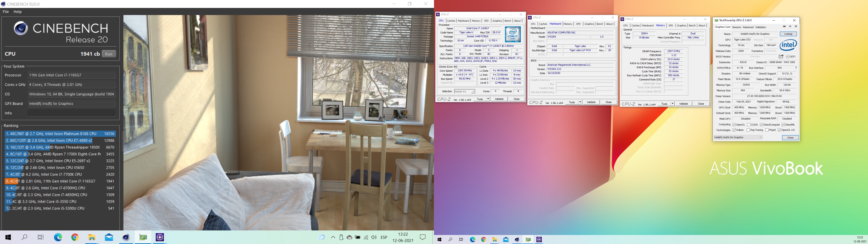Open Task View on the large taskbar
This screenshot has height=244, width=868.
point(41,238)
